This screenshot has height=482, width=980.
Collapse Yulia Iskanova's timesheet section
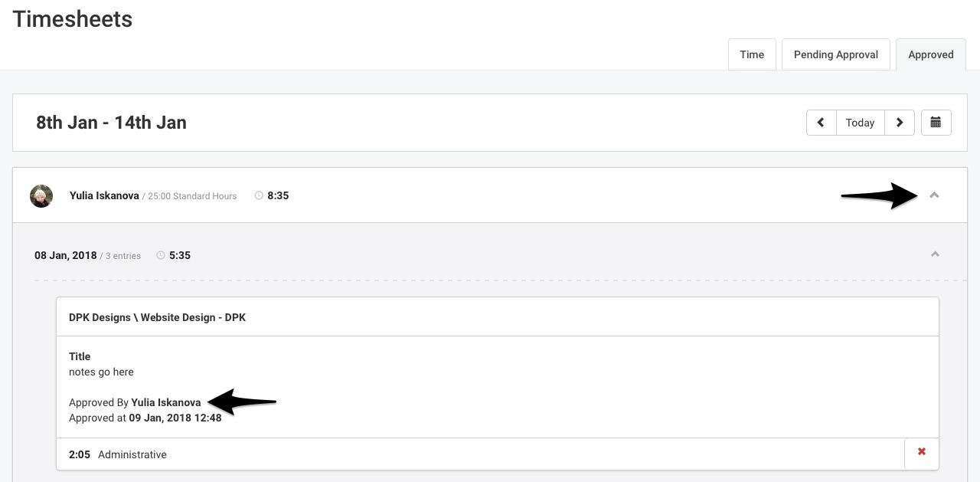pyautogui.click(x=935, y=195)
